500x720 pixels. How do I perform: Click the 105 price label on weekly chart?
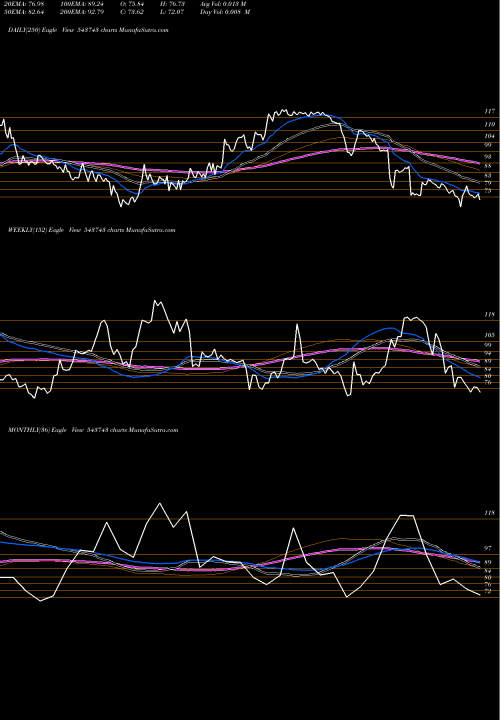[x=489, y=335]
